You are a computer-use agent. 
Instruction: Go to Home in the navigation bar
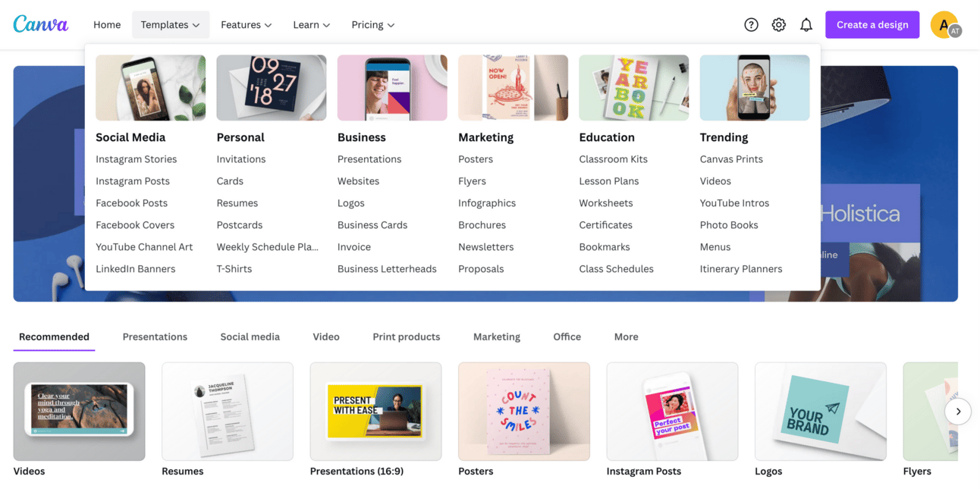pyautogui.click(x=107, y=25)
